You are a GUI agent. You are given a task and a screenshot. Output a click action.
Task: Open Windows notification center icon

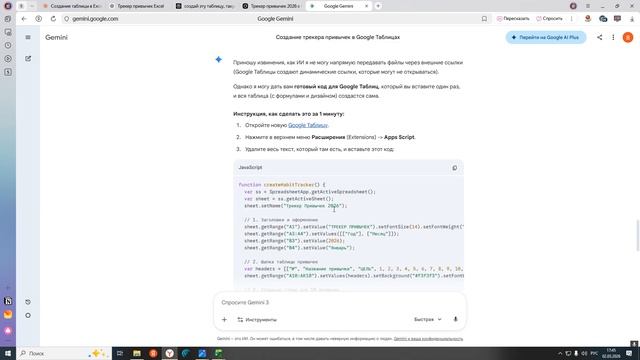tap(629, 353)
